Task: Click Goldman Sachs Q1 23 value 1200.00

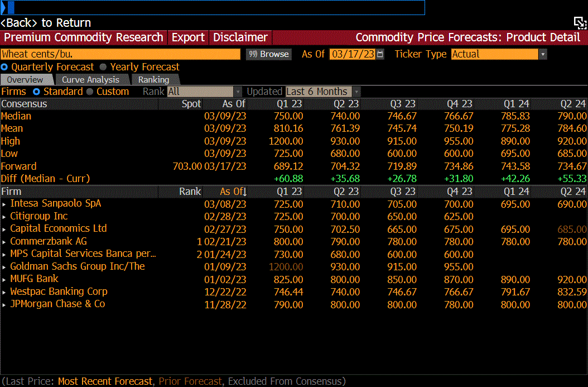Action: 286,267
